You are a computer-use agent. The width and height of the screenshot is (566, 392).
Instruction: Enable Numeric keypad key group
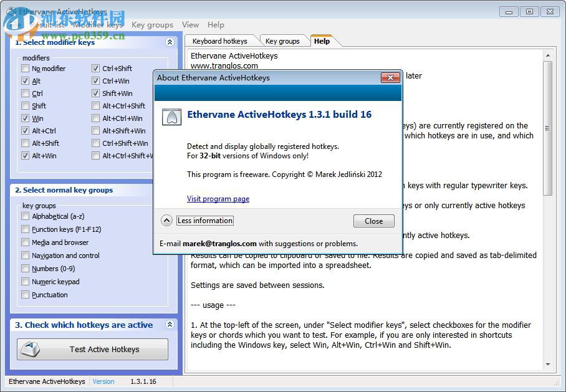(26, 282)
